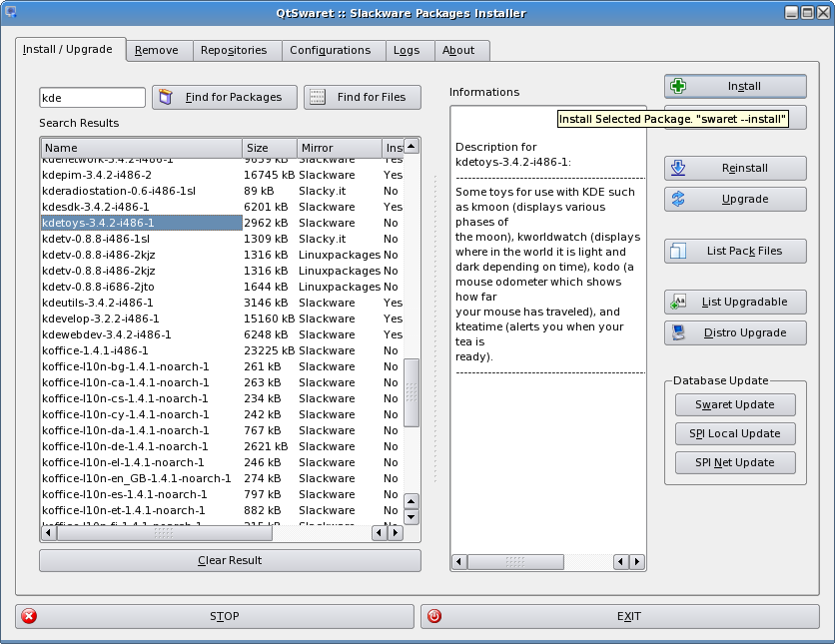Click the red power EXIT icon
The height and width of the screenshot is (644, 835).
(x=434, y=616)
